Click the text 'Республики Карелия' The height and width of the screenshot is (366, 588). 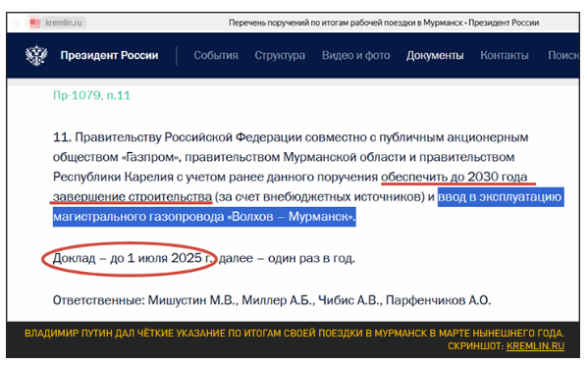coord(113,177)
